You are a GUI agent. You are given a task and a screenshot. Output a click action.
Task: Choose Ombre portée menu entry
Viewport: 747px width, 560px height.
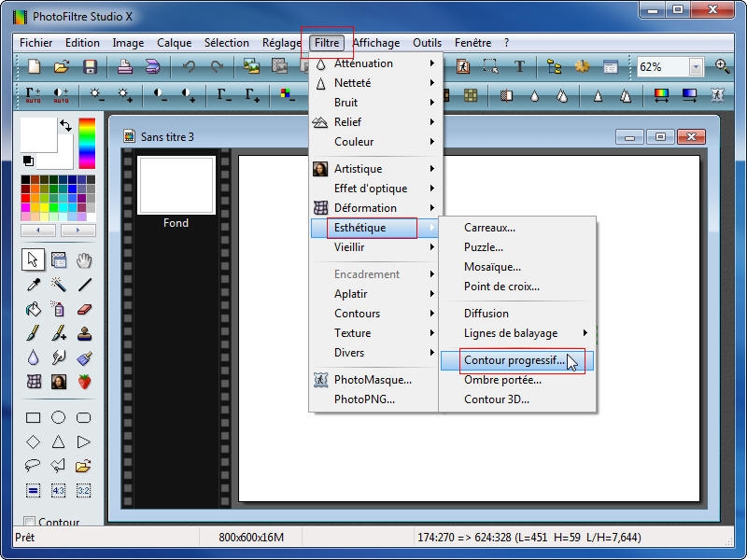tap(517, 380)
